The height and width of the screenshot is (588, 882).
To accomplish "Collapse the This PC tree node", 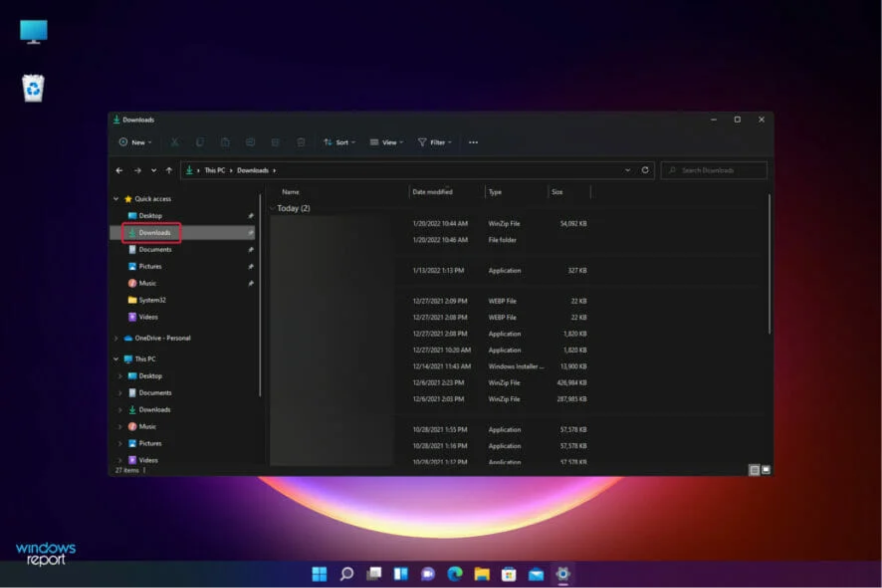I will coord(116,359).
